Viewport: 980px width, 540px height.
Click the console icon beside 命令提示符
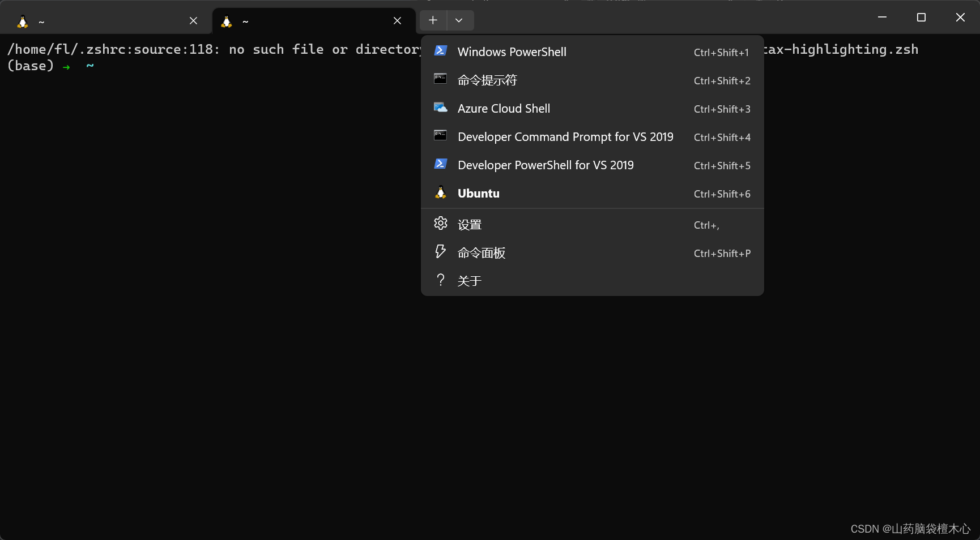pyautogui.click(x=440, y=79)
